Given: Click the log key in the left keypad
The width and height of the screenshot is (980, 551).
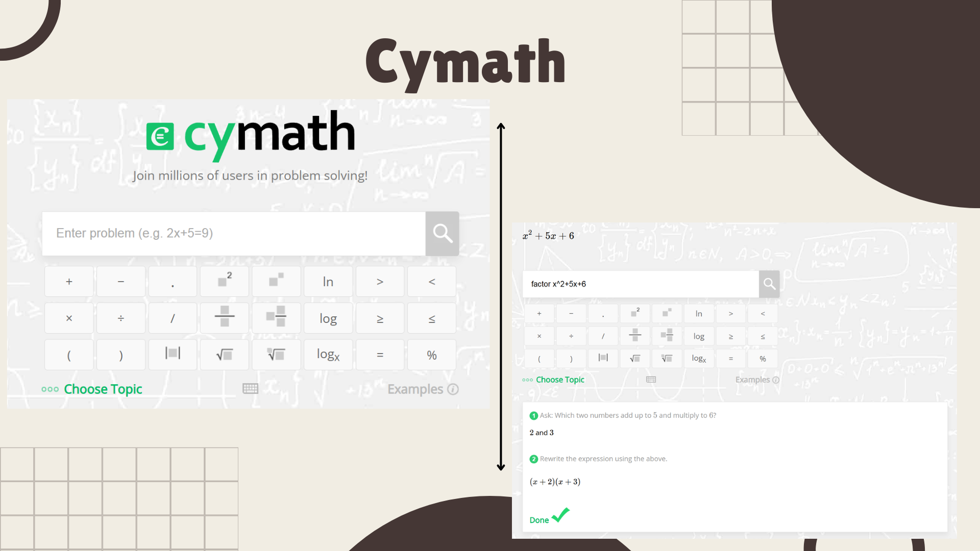Looking at the screenshot, I should pos(328,318).
